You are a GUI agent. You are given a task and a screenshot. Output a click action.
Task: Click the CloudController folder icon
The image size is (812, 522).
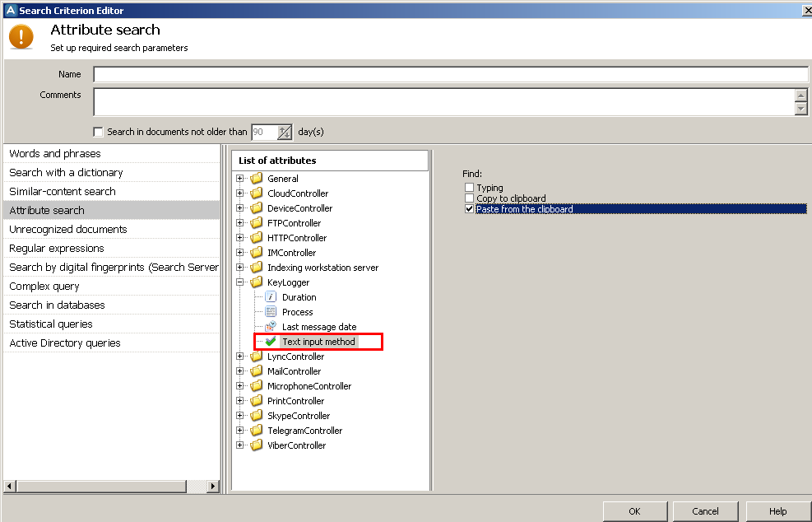[x=257, y=193]
